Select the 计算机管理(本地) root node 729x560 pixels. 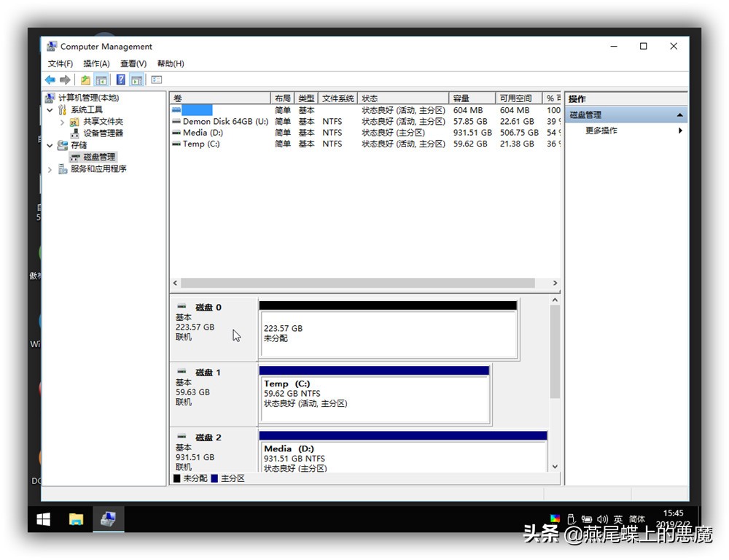[88, 98]
